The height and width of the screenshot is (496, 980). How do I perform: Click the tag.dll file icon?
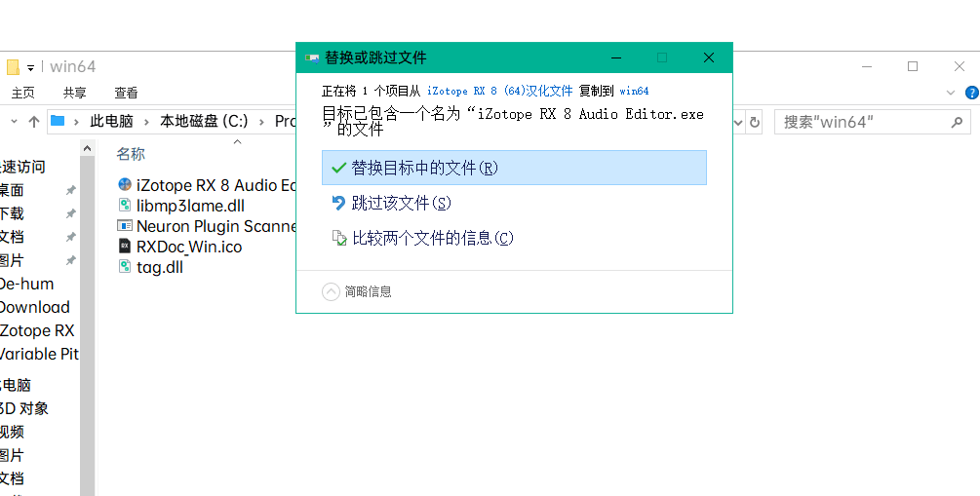tap(124, 267)
